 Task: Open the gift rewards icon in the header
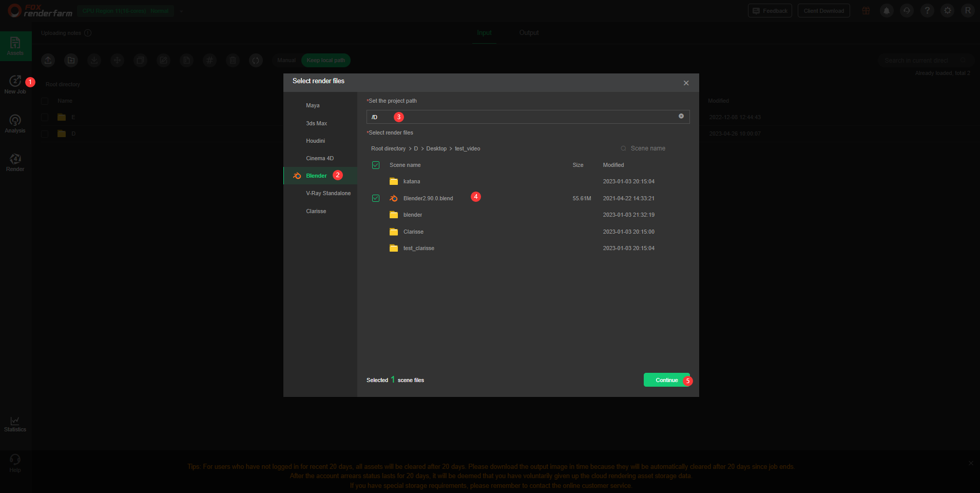[x=866, y=11]
